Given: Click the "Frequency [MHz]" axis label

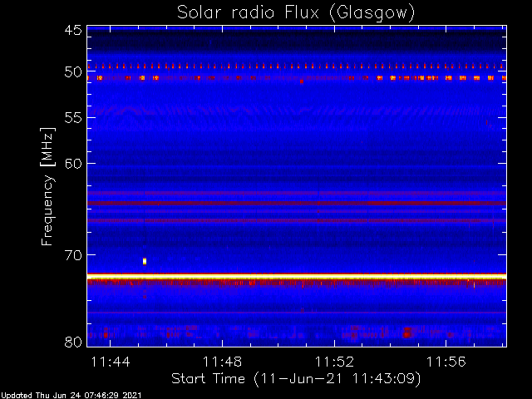Looking at the screenshot, I should point(47,186).
